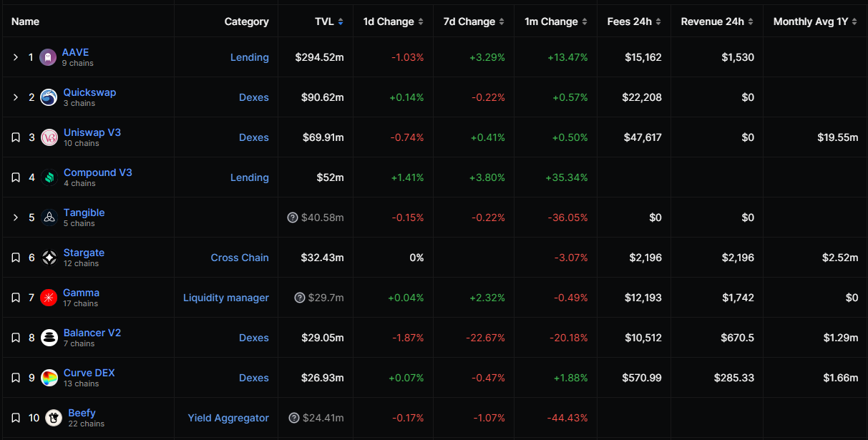Viewport: 868px width, 440px height.
Task: Click the Curve DEX rainbow logo
Action: (49, 378)
